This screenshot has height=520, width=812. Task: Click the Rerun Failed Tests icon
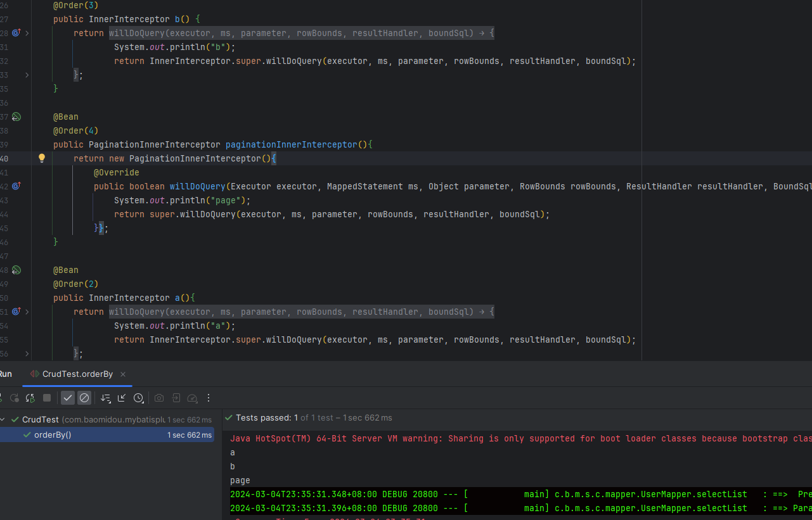[x=14, y=398]
